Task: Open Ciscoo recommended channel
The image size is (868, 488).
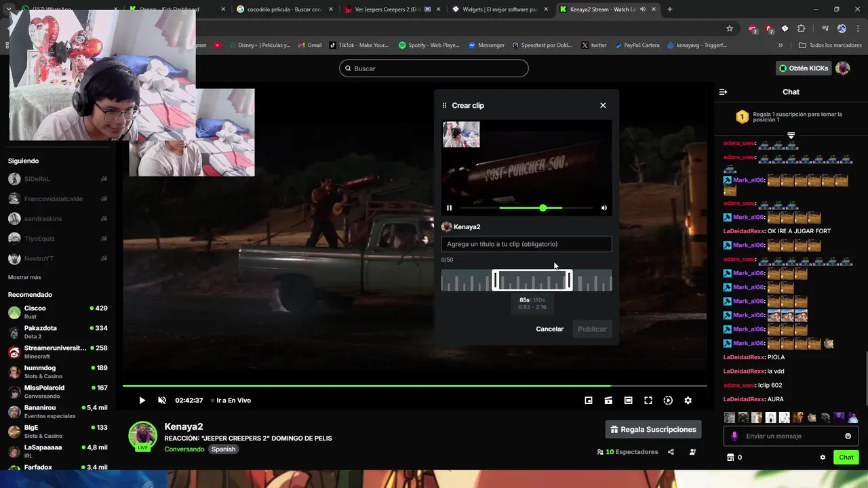Action: [x=58, y=312]
